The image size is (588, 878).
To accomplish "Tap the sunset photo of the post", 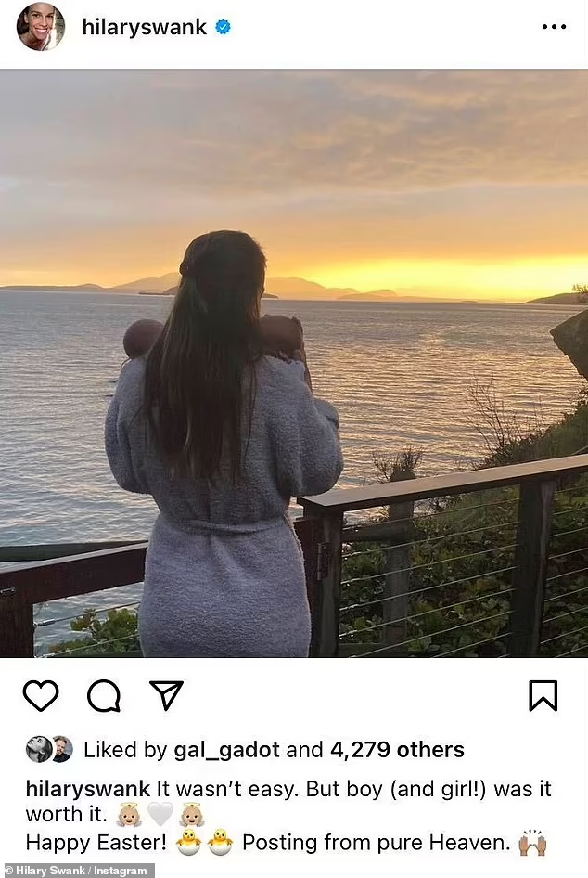I will coord(294,363).
